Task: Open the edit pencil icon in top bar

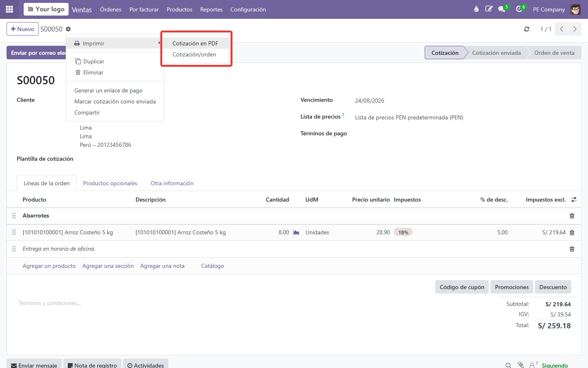Action: click(489, 9)
